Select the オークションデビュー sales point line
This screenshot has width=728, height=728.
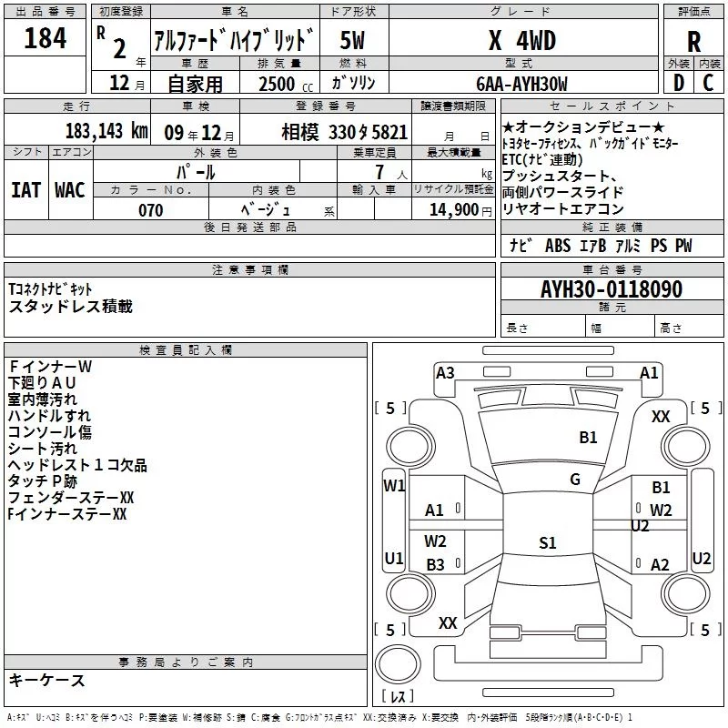coord(583,127)
